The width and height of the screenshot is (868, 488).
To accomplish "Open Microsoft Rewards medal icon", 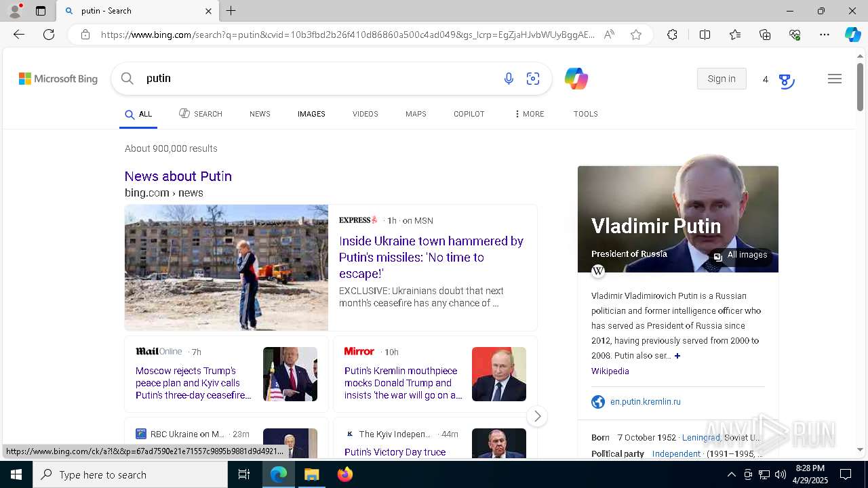I will coord(786,81).
